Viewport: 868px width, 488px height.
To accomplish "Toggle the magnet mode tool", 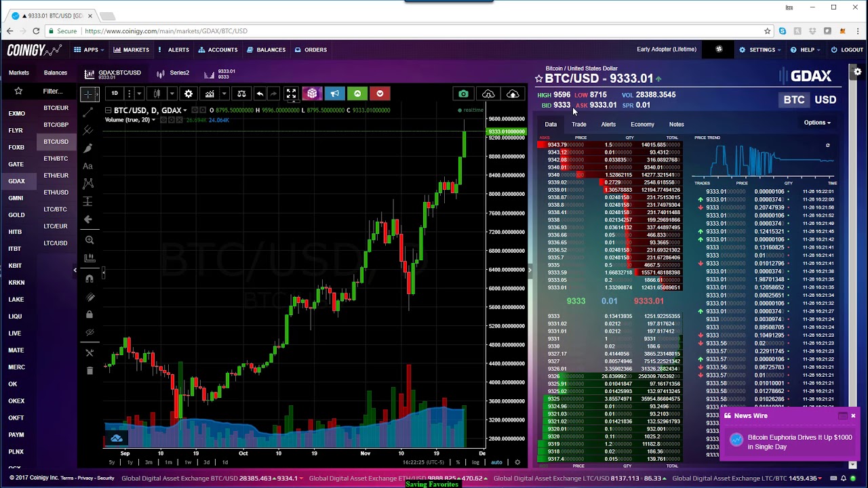I will [89, 279].
